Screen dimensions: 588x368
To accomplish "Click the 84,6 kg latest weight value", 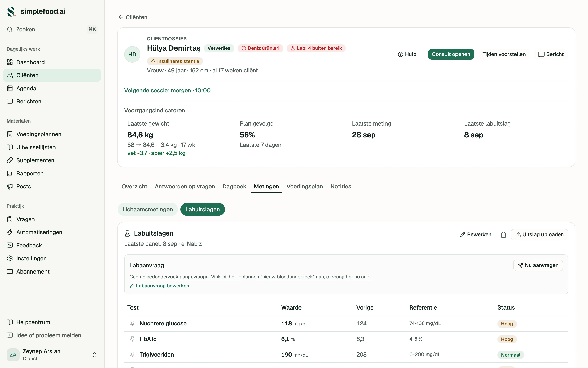I will (x=140, y=135).
